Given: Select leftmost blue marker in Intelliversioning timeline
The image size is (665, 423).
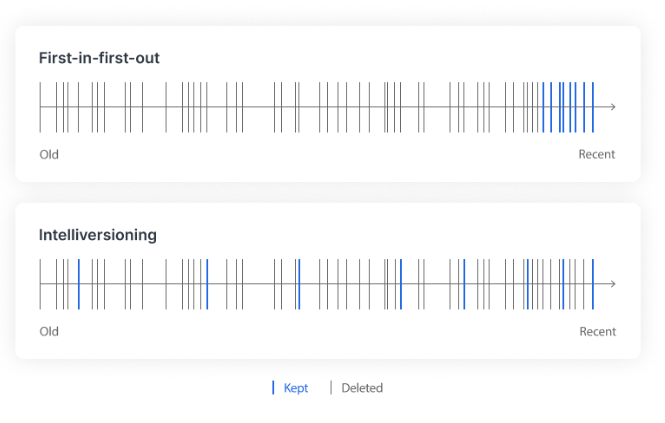Looking at the screenshot, I should [78, 284].
